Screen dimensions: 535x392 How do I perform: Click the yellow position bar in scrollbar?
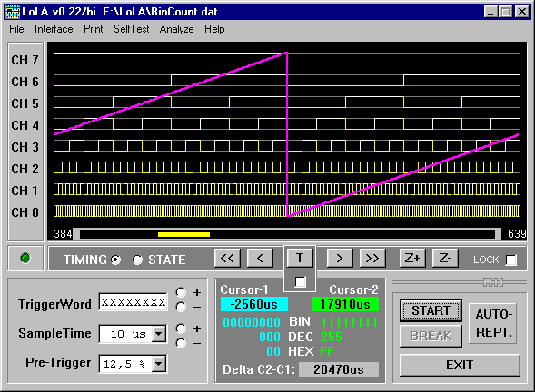click(183, 234)
